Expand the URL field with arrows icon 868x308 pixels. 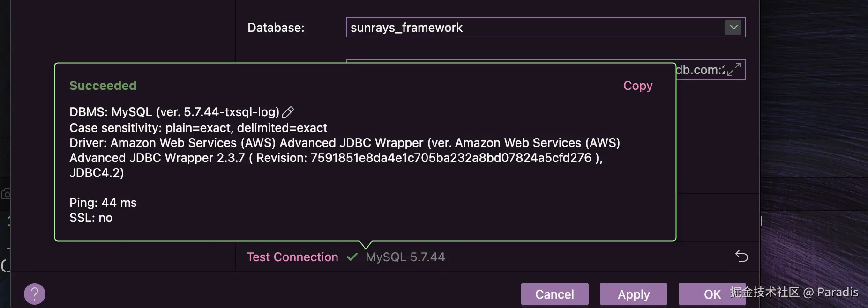(734, 69)
